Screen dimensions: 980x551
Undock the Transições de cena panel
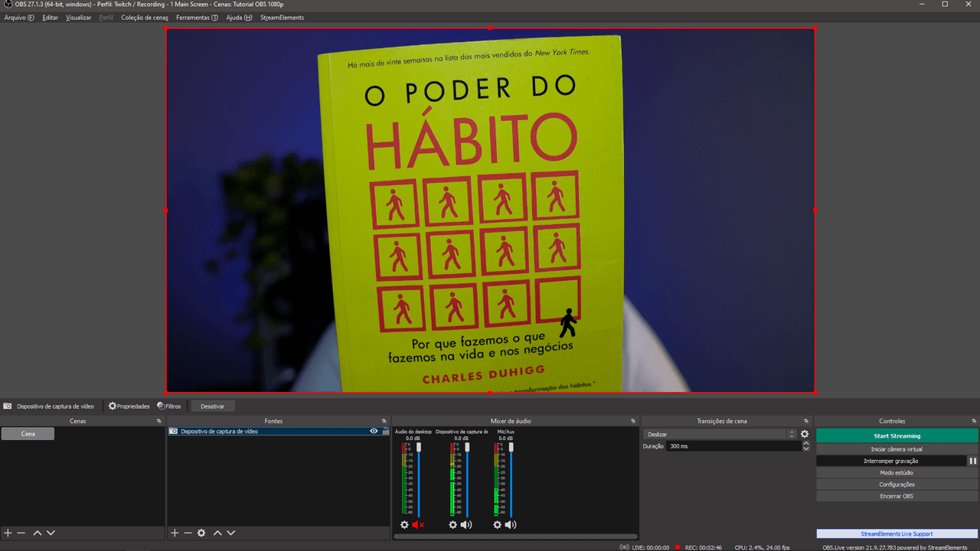tap(806, 421)
